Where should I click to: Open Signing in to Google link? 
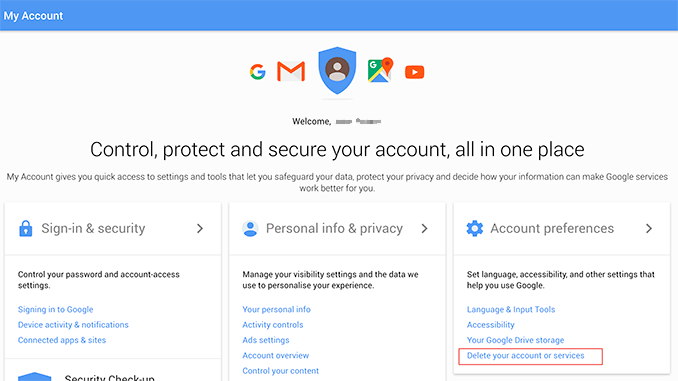pos(55,310)
